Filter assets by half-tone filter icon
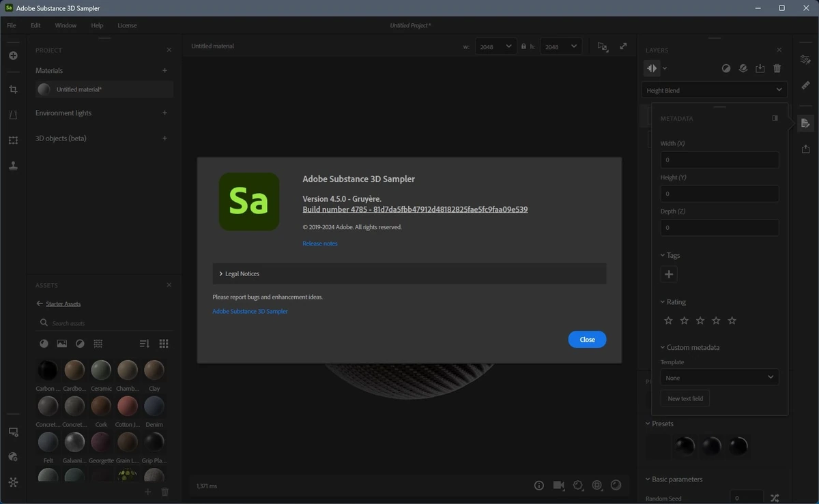This screenshot has height=504, width=819. point(80,344)
